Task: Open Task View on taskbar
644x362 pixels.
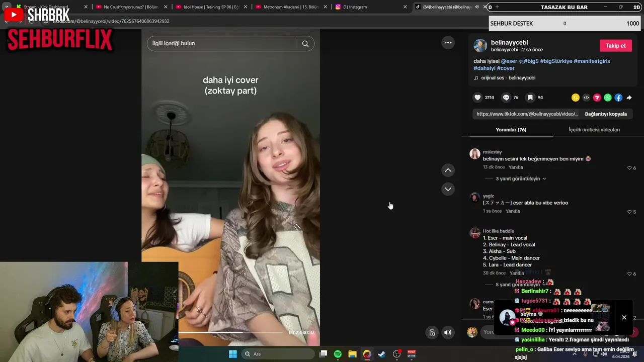Action: click(324, 354)
